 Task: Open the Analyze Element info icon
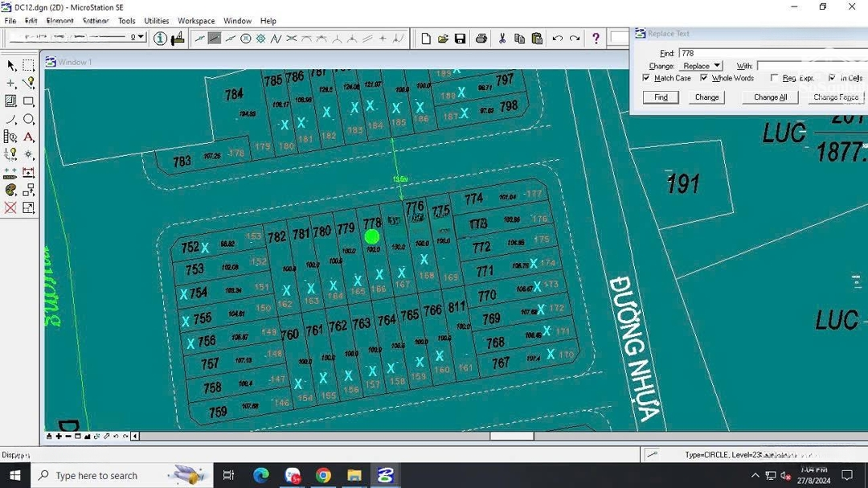pyautogui.click(x=160, y=38)
